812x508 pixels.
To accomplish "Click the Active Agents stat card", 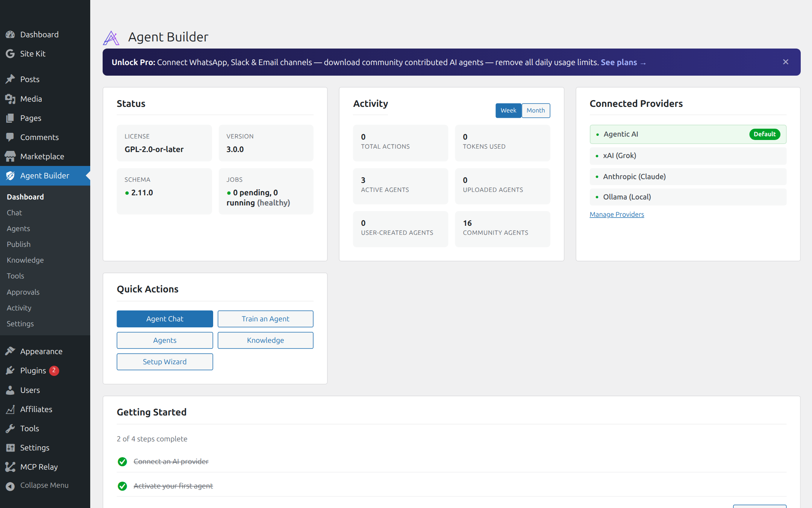I will [400, 186].
